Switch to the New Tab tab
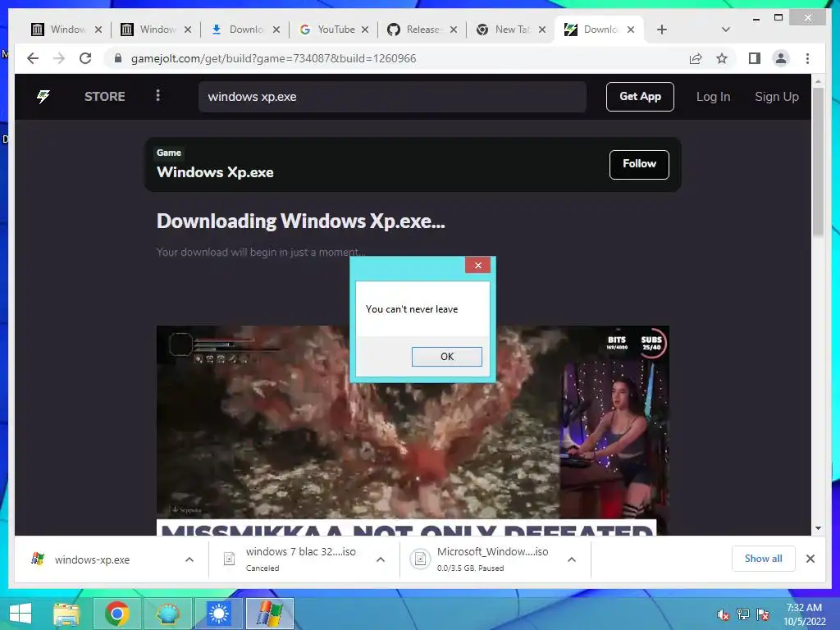Viewport: 840px width, 630px height. point(504,30)
